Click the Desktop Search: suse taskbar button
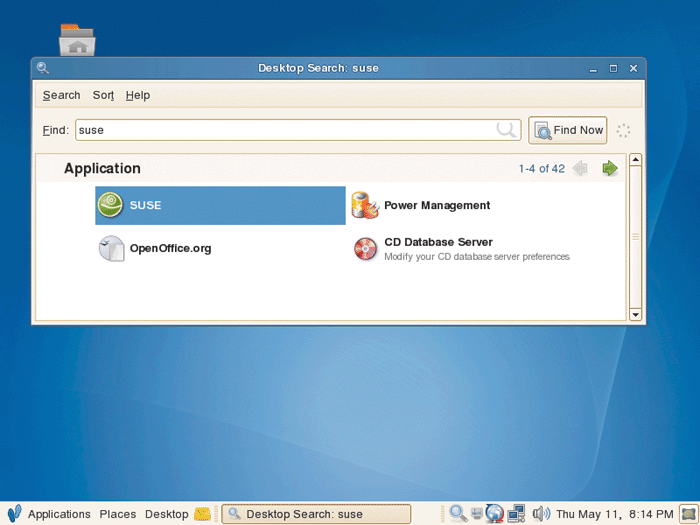 pos(316,514)
